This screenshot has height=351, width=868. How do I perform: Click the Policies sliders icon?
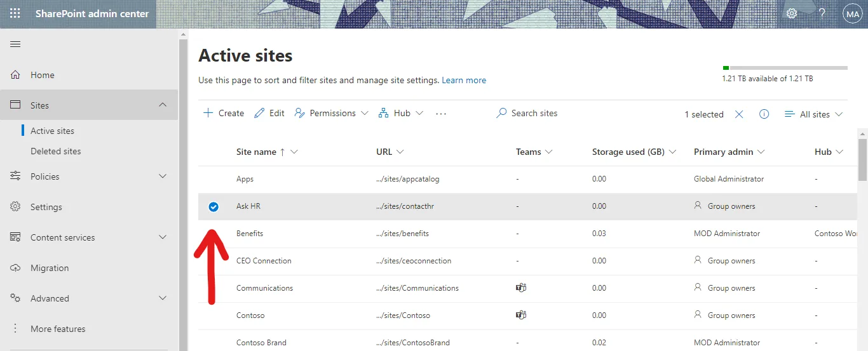[15, 176]
